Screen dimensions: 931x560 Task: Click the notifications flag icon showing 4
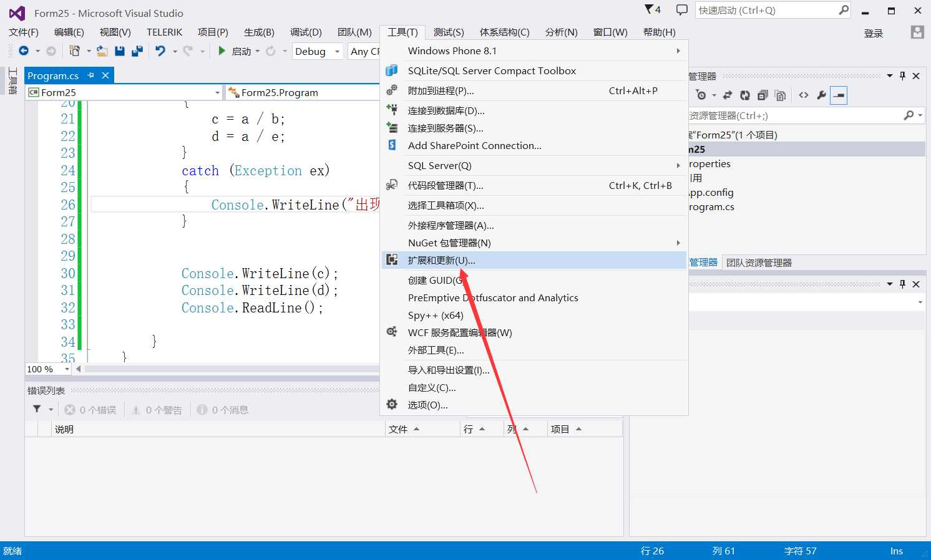pyautogui.click(x=653, y=9)
